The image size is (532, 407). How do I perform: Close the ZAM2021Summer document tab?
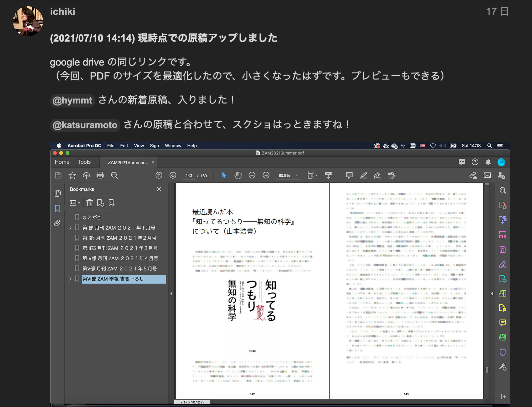(153, 162)
